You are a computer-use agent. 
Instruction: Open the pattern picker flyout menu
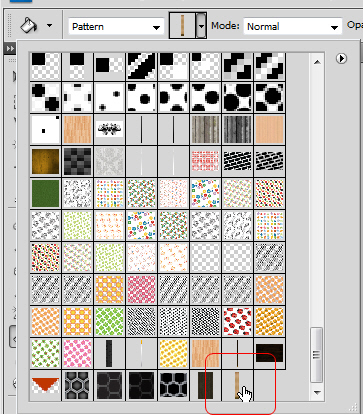[x=341, y=59]
